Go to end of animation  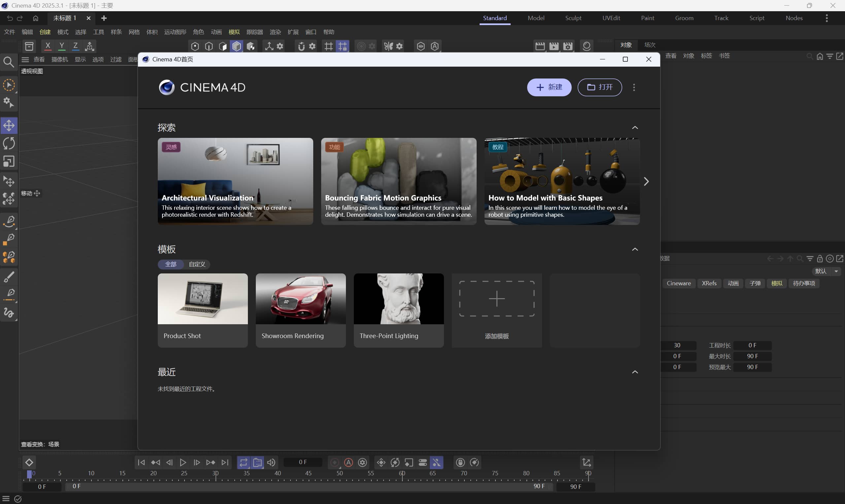click(x=225, y=462)
